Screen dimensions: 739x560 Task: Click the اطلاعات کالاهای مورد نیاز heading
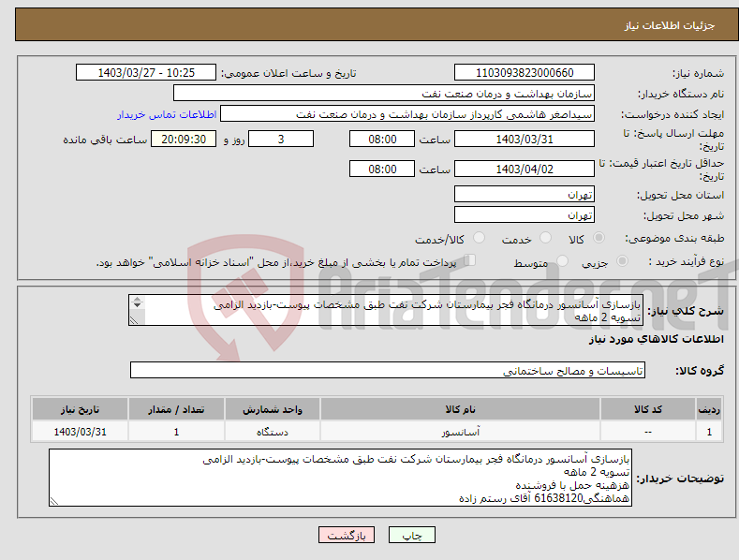[656, 339]
